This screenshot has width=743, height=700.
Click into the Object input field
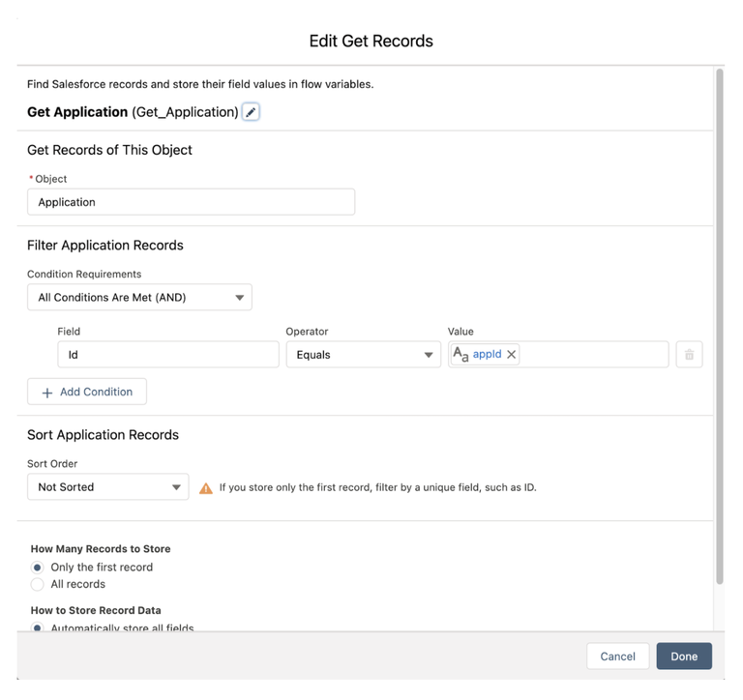point(191,202)
